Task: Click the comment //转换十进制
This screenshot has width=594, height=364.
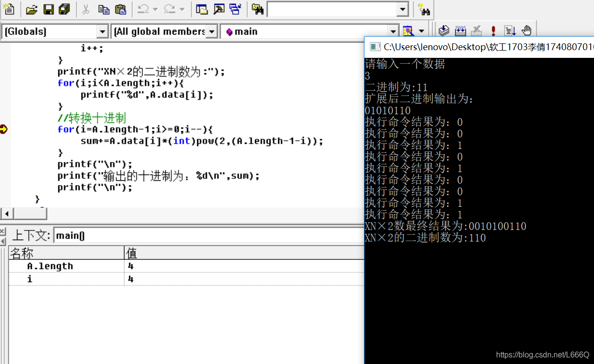Action: pyautogui.click(x=92, y=118)
